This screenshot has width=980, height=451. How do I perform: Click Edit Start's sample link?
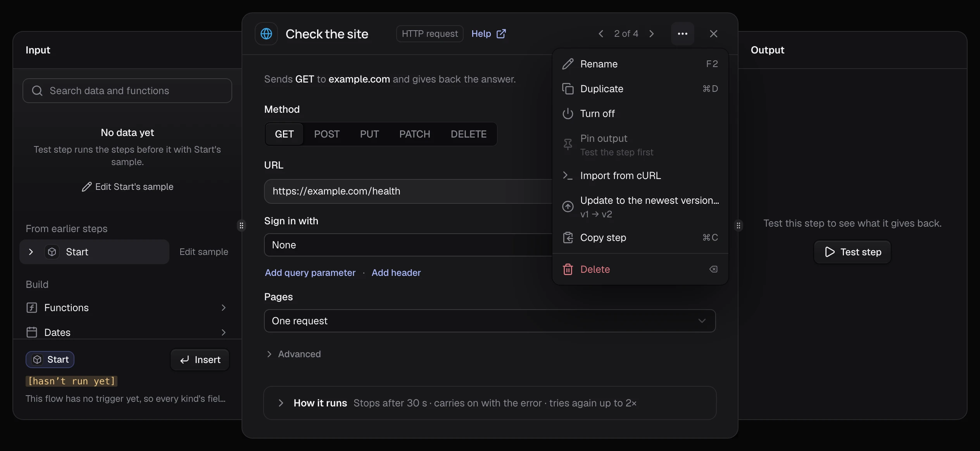[x=128, y=187]
